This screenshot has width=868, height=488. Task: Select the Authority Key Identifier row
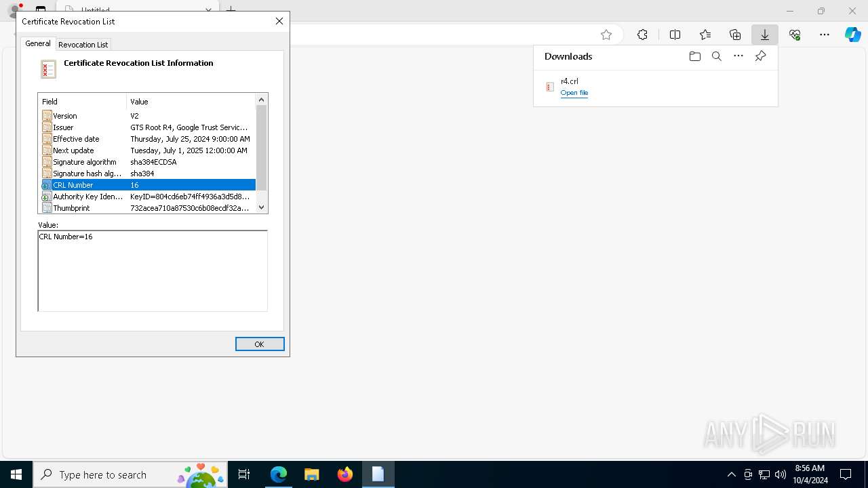[148, 197]
